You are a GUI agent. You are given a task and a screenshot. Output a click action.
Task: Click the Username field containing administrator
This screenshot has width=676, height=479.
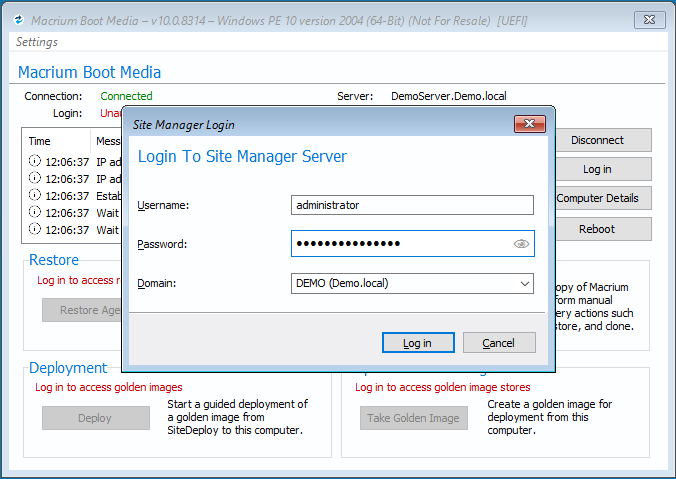[x=412, y=205]
